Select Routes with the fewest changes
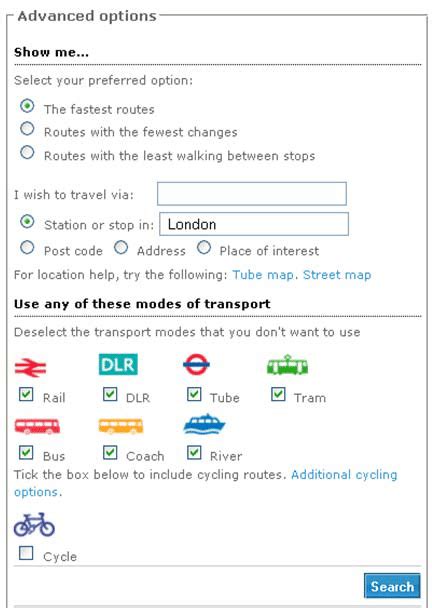The height and width of the screenshot is (608, 432). tap(27, 128)
